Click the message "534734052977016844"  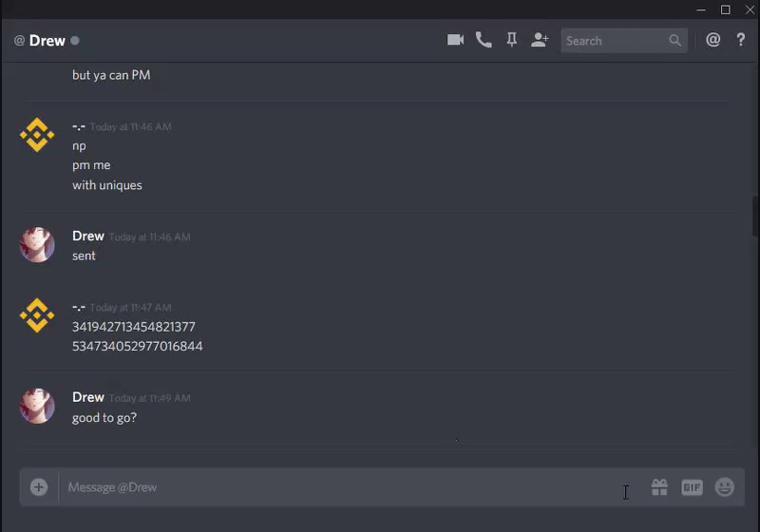[x=138, y=346]
